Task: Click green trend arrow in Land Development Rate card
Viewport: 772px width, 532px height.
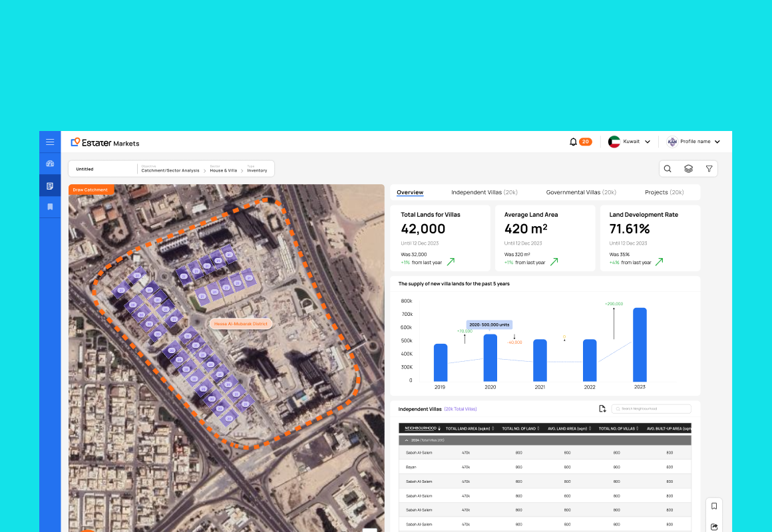Action: click(660, 262)
